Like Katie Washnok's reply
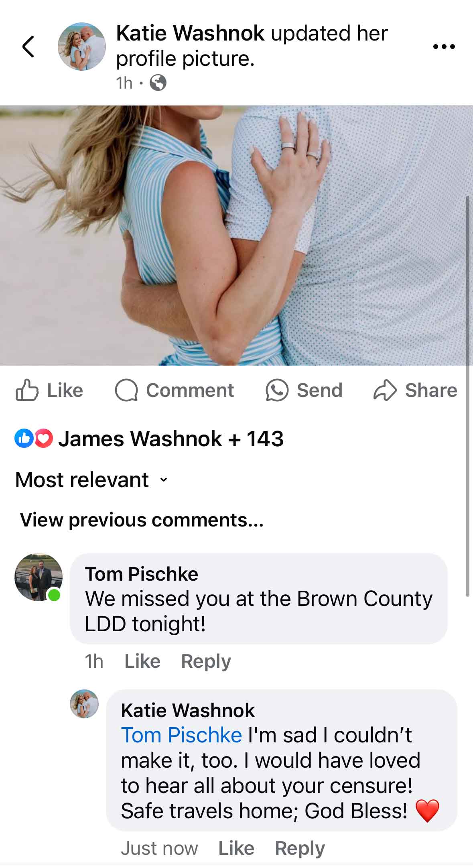The image size is (473, 868). click(x=236, y=848)
